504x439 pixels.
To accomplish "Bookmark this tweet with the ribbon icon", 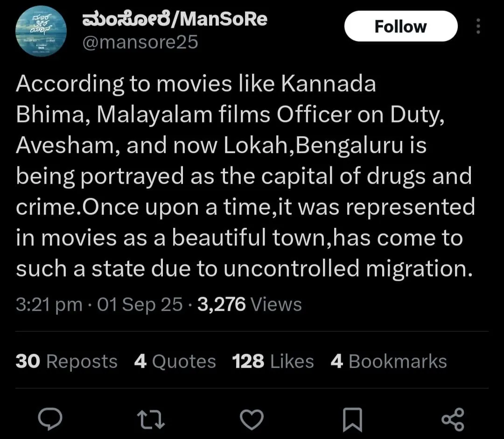I will 353,419.
